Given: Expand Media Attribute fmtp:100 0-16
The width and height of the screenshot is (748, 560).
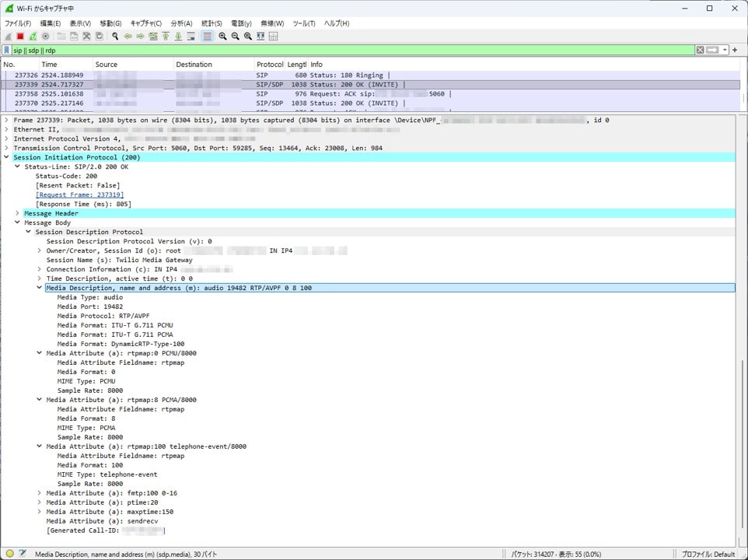Looking at the screenshot, I should coord(40,493).
